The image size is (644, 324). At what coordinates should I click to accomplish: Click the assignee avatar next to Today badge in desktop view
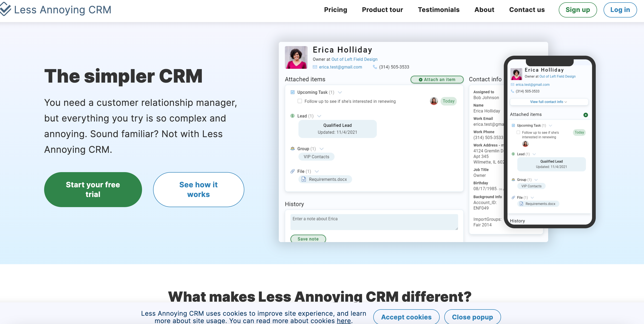pos(434,101)
